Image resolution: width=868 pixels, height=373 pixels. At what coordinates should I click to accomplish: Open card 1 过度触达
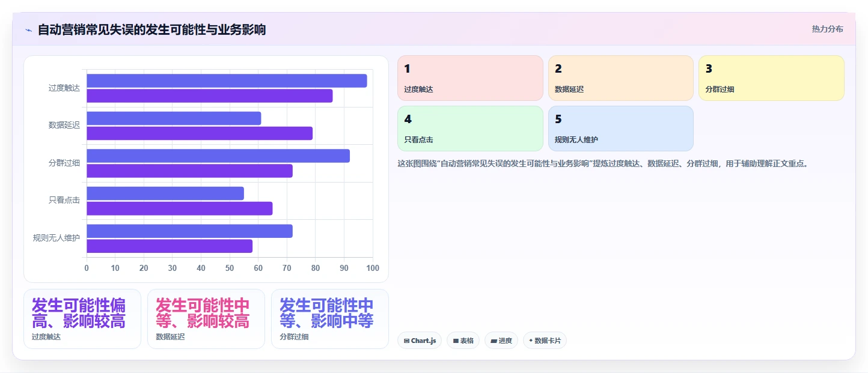(470, 78)
